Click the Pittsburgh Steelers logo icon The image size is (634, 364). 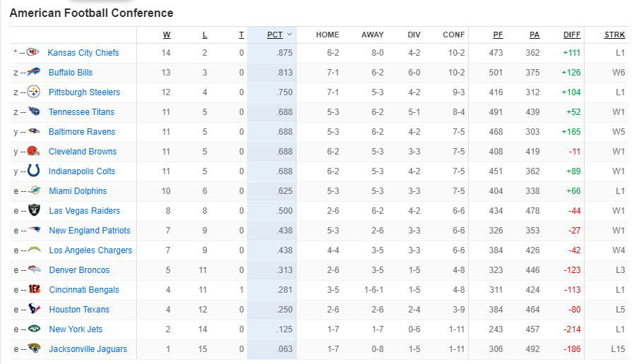tap(34, 92)
